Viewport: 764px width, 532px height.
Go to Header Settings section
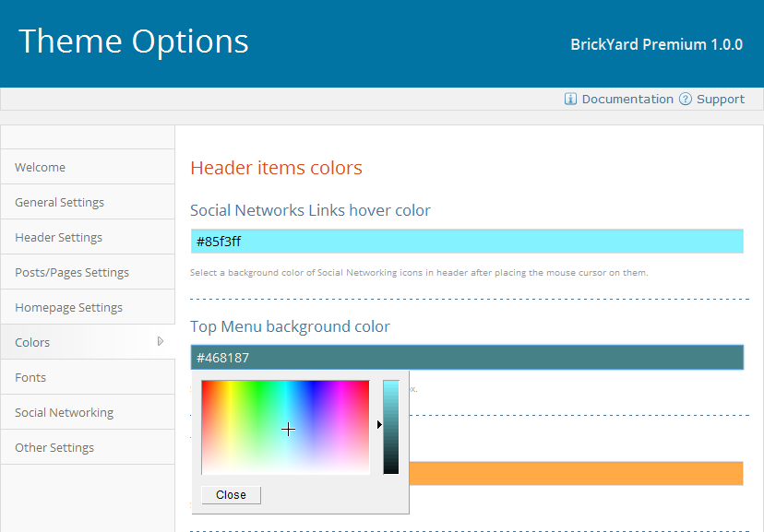(x=88, y=237)
